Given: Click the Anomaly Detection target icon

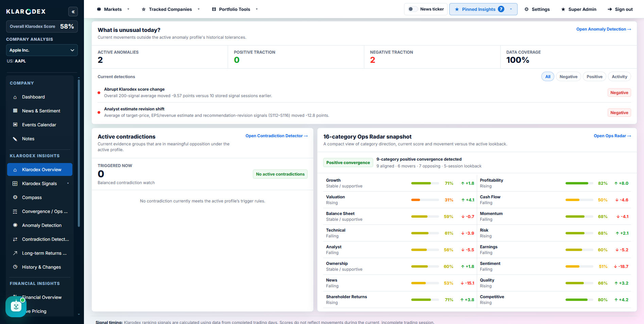Looking at the screenshot, I should 15,225.
